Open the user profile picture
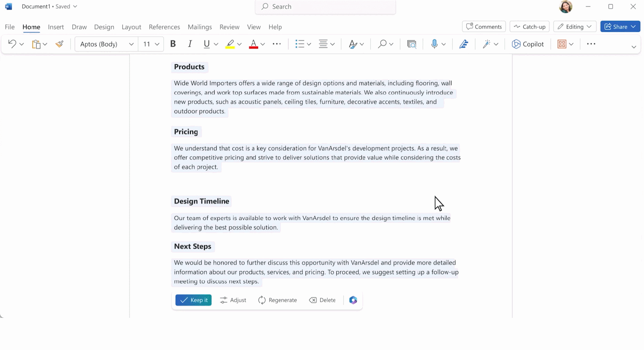The height and width of the screenshot is (350, 644). pyautogui.click(x=566, y=7)
